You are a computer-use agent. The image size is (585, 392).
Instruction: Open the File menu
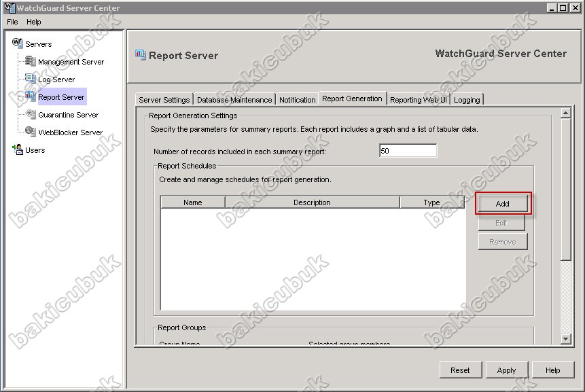[12, 22]
